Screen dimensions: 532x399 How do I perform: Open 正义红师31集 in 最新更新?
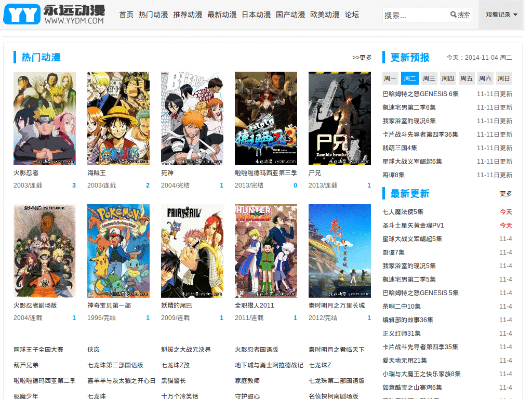(402, 334)
